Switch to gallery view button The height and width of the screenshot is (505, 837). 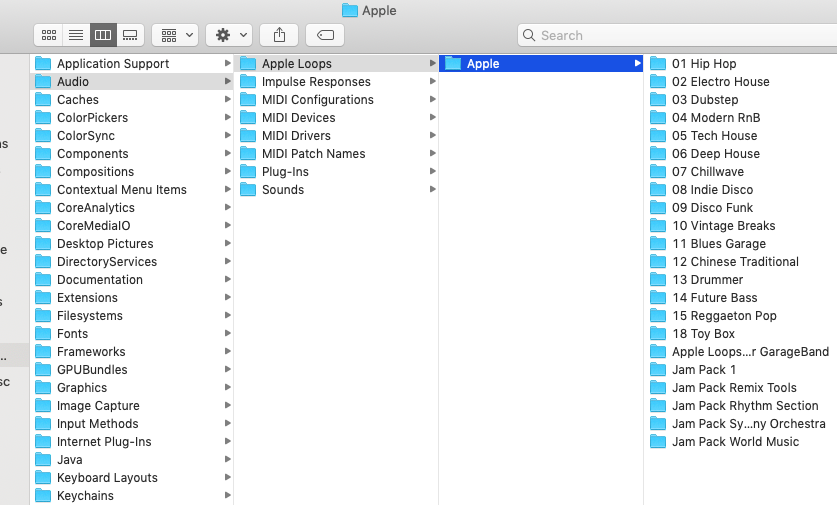click(x=130, y=35)
